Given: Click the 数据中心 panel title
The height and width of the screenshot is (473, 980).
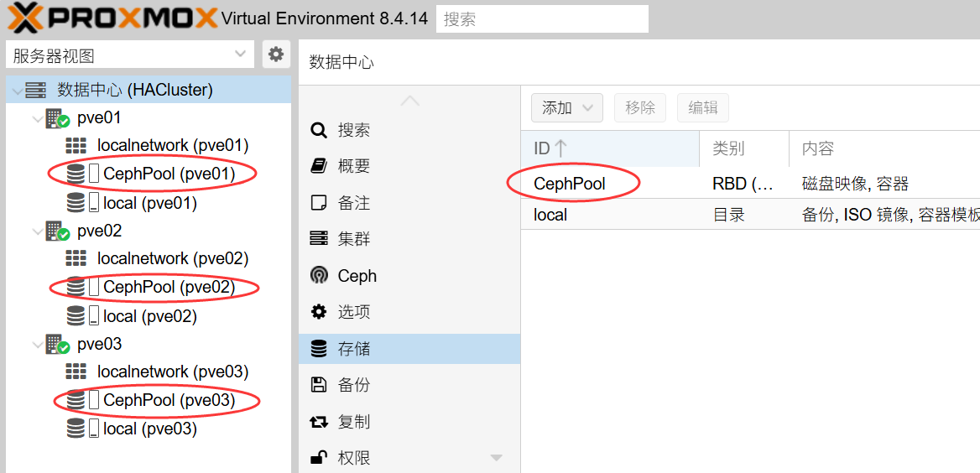Looking at the screenshot, I should [341, 62].
